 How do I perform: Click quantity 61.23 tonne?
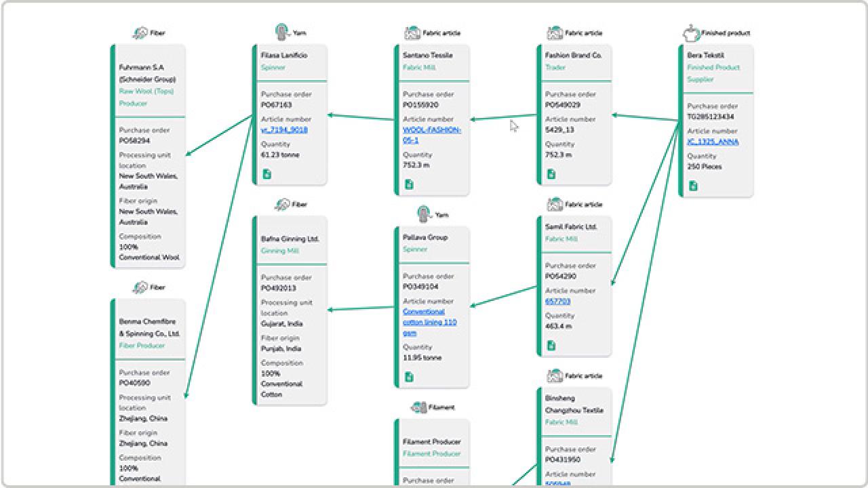pos(280,155)
